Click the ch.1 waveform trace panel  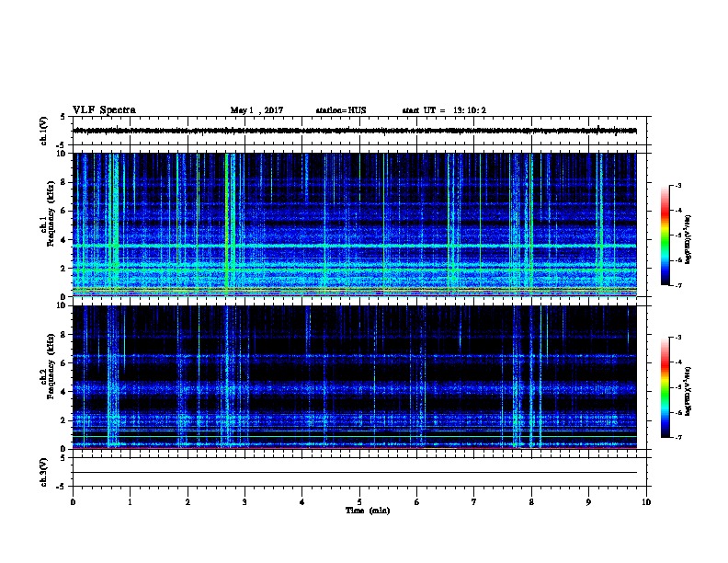pos(361,131)
